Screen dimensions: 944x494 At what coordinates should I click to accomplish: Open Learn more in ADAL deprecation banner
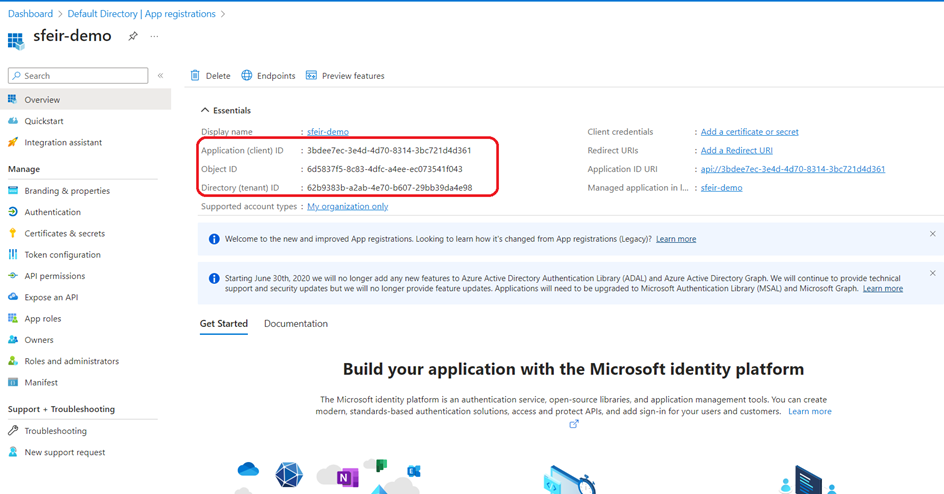883,288
